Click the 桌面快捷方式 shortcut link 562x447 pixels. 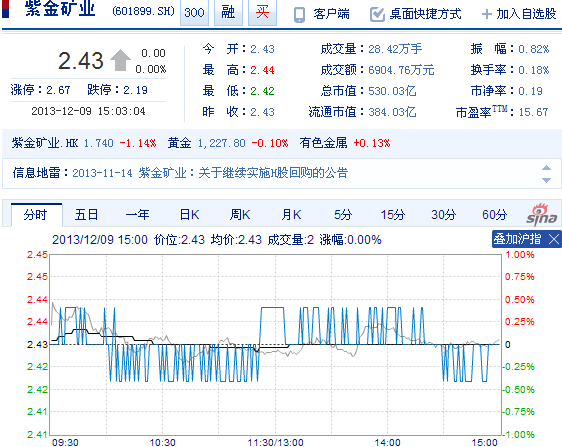point(425,14)
